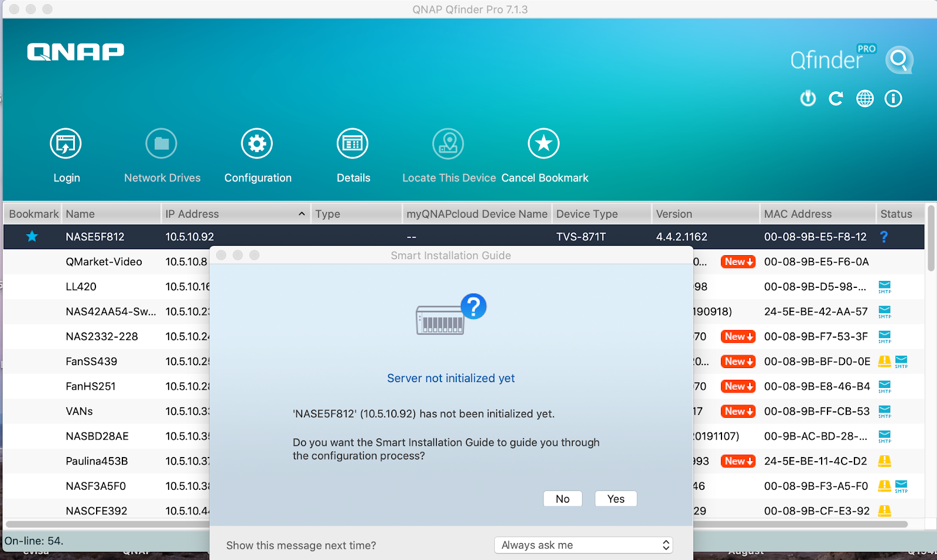Viewport: 937px width, 560px height.
Task: Open the Details icon
Action: (x=353, y=144)
